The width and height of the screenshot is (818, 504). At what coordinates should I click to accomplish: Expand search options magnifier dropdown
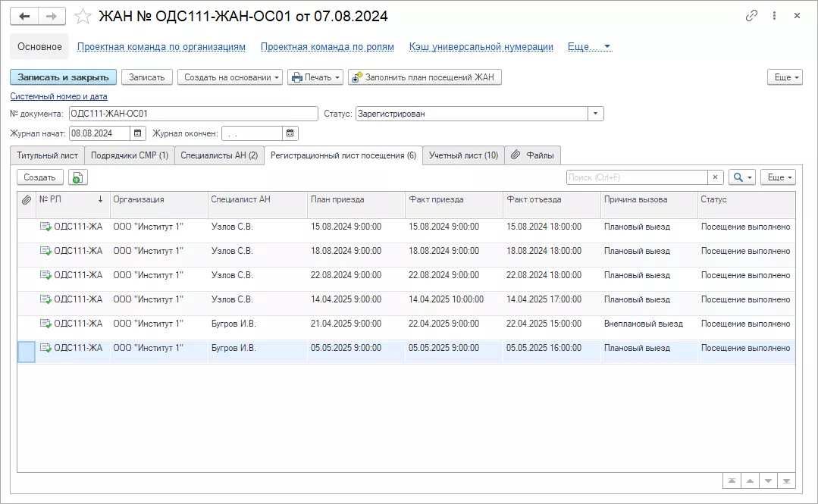point(741,177)
